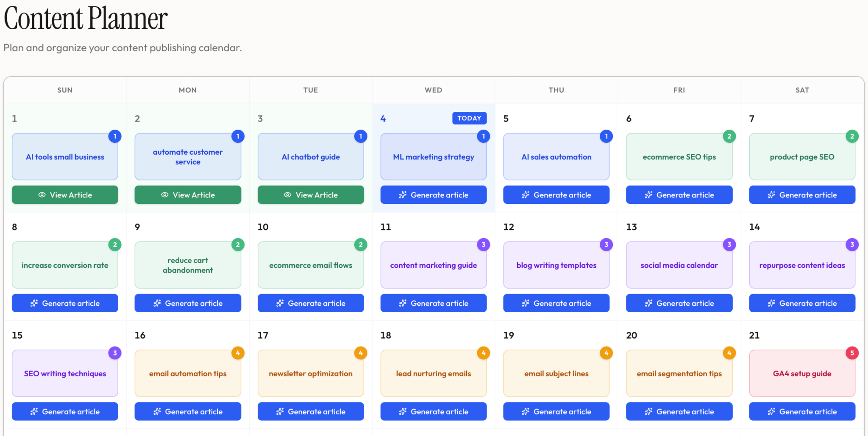Select the "lead nurturing emails" topic card
The width and height of the screenshot is (868, 436).
click(x=433, y=373)
